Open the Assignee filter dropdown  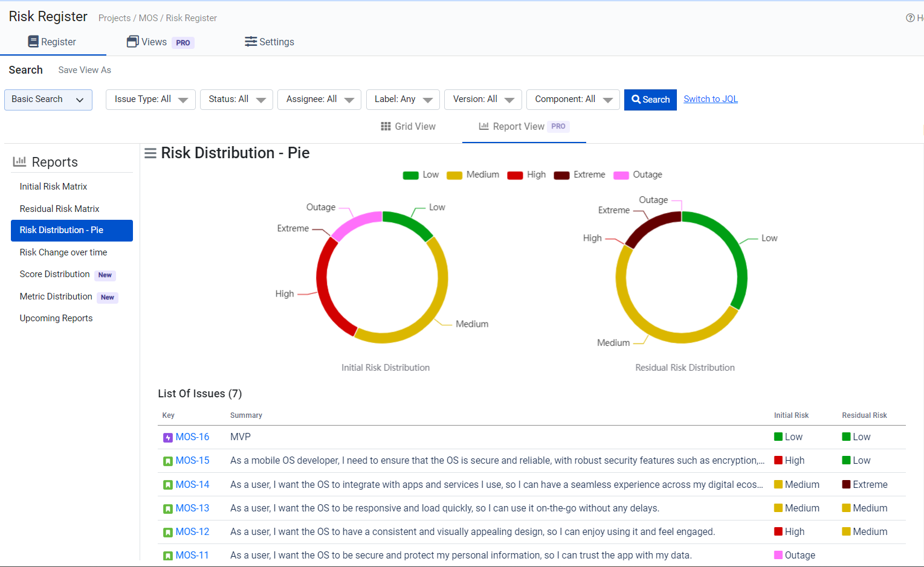pos(319,100)
